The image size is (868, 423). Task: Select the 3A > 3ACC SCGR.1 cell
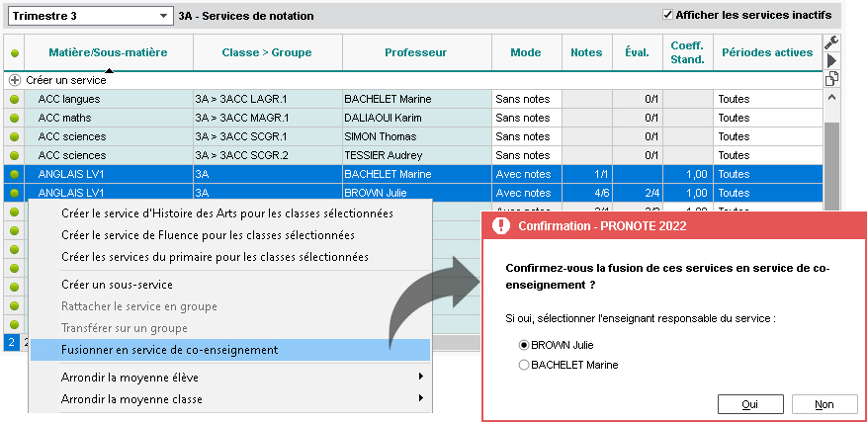(x=267, y=137)
